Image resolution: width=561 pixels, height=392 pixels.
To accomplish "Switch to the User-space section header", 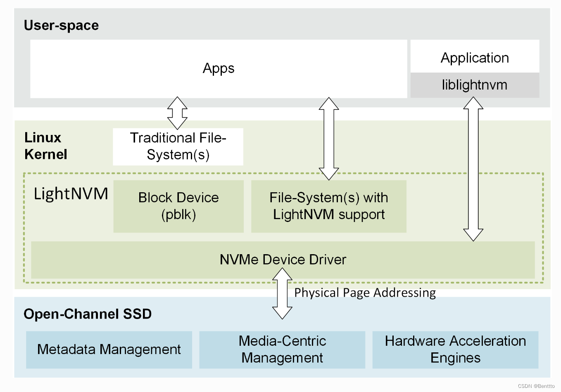I will click(61, 25).
